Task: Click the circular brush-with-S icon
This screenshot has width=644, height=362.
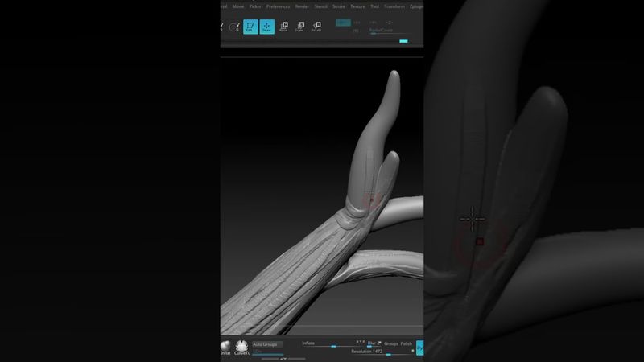Action: (234, 27)
